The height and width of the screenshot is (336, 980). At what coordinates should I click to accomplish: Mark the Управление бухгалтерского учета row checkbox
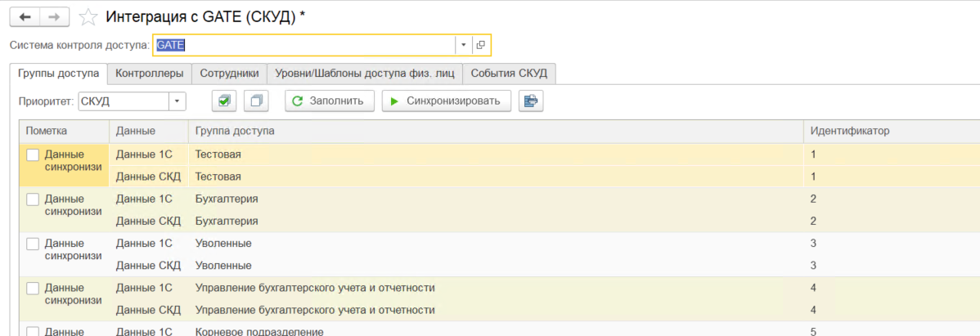33,288
